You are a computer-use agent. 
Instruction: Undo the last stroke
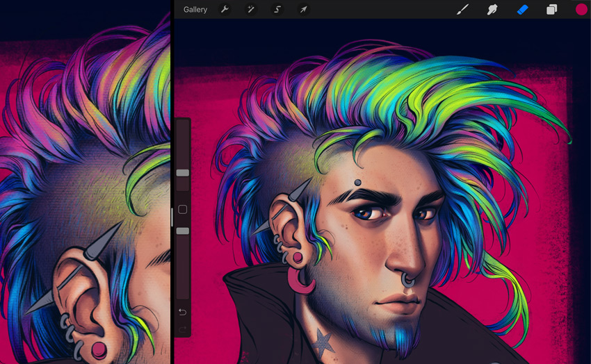coord(182,312)
